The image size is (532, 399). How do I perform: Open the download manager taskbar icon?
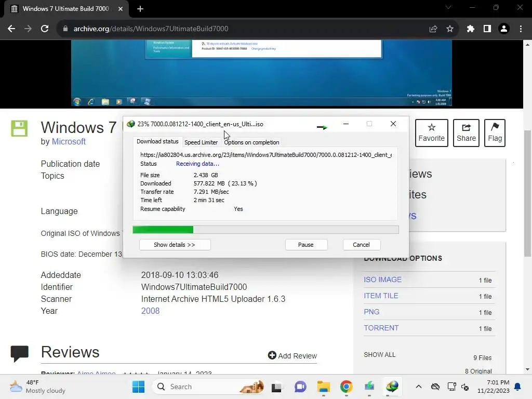tap(392, 387)
